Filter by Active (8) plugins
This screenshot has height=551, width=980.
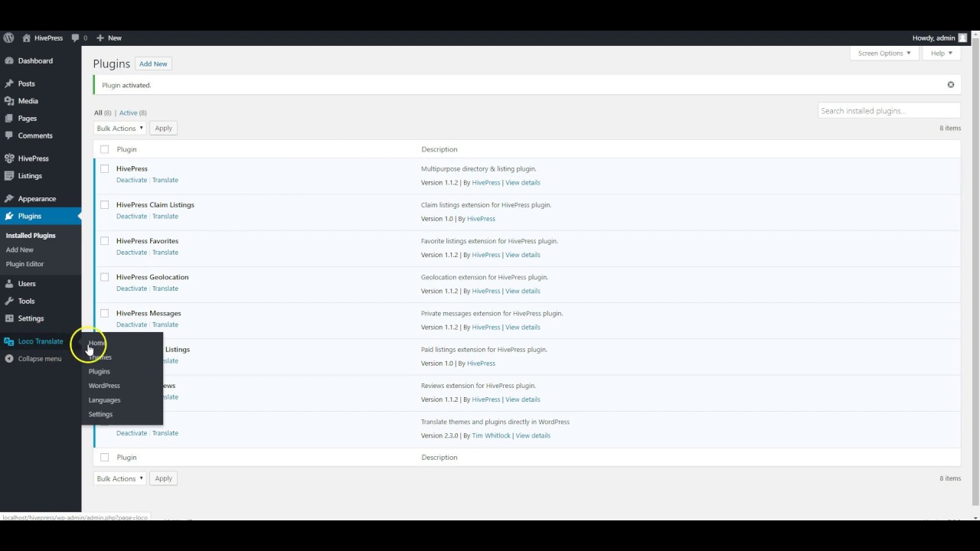133,112
